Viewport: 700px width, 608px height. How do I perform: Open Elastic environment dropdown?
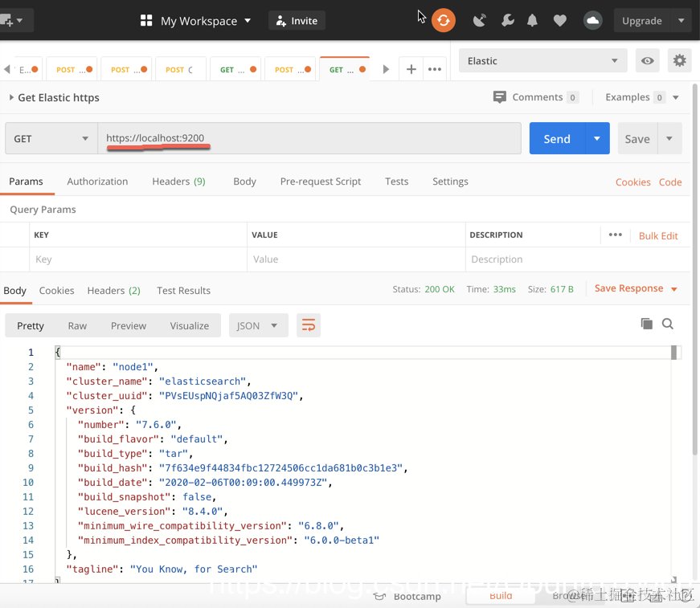pyautogui.click(x=542, y=61)
